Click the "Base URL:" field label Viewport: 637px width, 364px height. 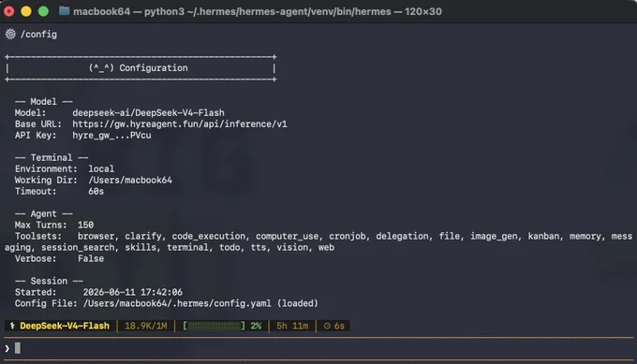point(38,124)
